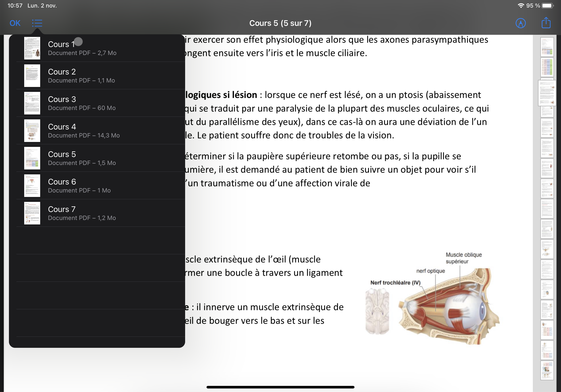This screenshot has height=392, width=561.
Task: Tap the document list icon
Action: coord(37,23)
